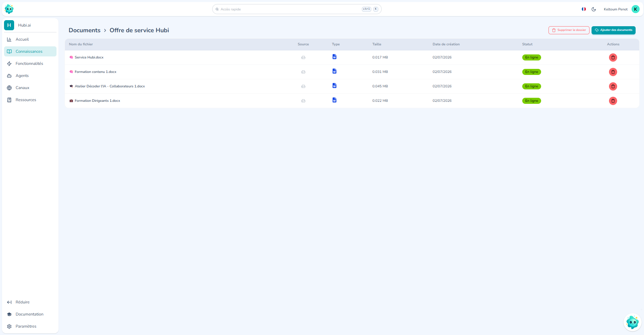The width and height of the screenshot is (644, 335).
Task: Click the 0.045 MB size value
Action: coord(380,86)
